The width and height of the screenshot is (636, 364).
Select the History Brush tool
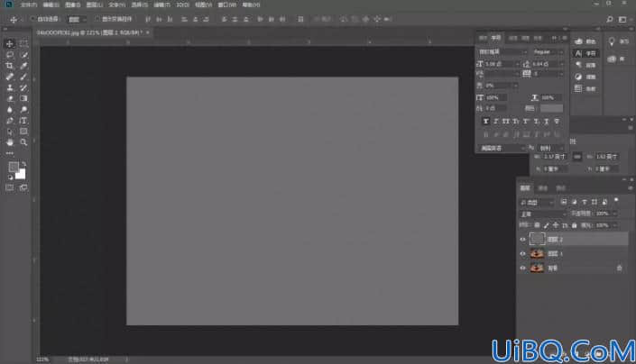[x=23, y=87]
